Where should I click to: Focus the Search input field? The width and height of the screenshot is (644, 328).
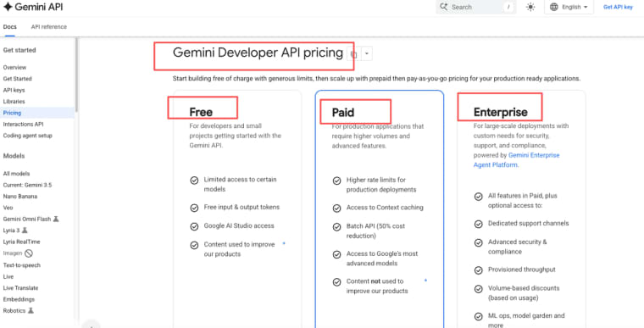(x=475, y=7)
